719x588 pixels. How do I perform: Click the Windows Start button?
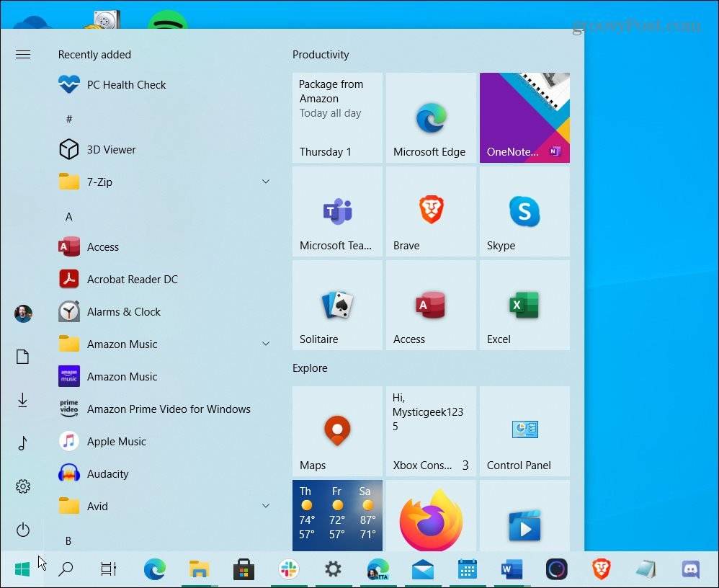pyautogui.click(x=22, y=569)
